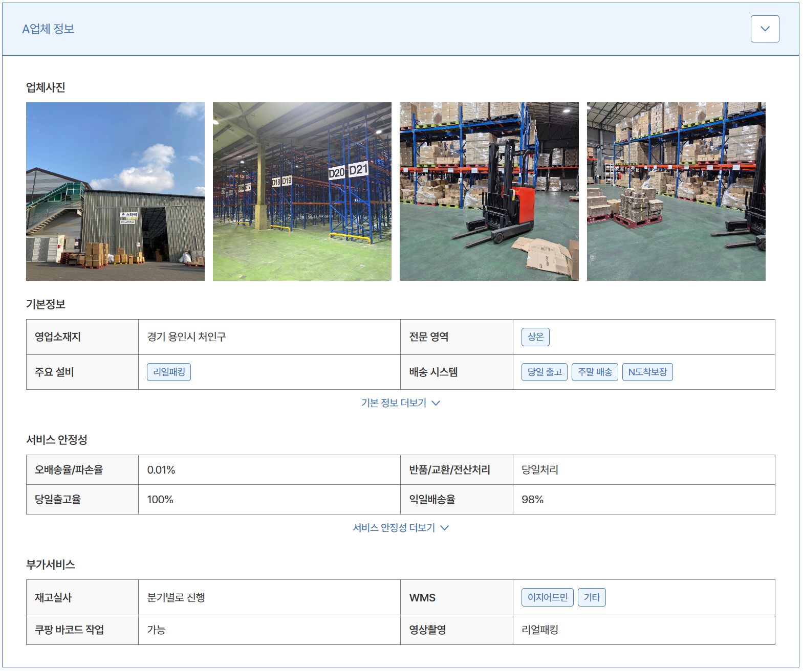Click the 서비스 안정성 section heading
This screenshot has height=672, width=803.
[57, 440]
